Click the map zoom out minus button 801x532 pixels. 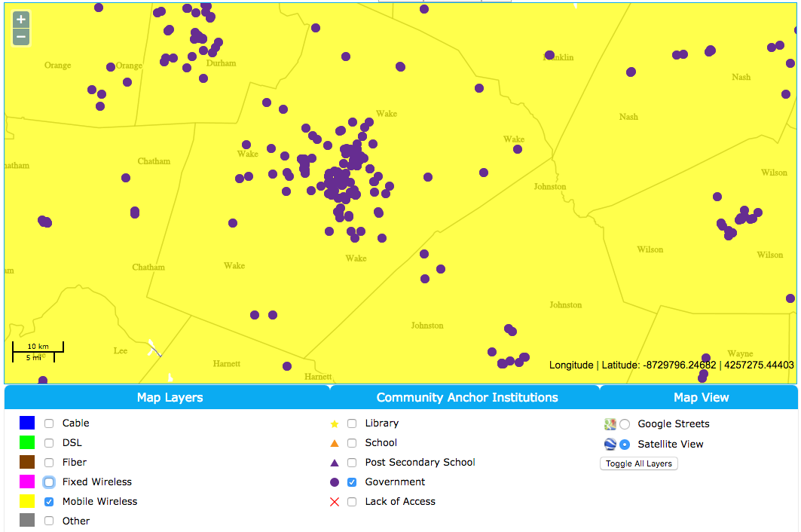[x=21, y=37]
